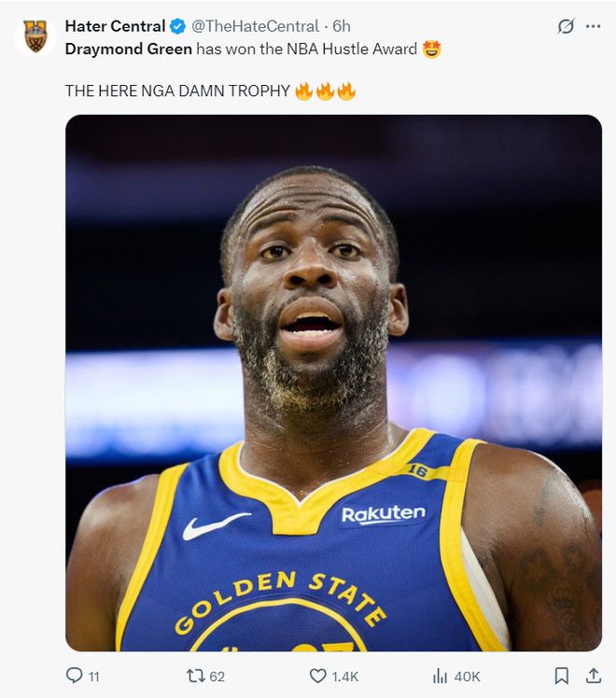Screen dimensions: 616x698
Task: Click the 62 repost count
Action: [x=217, y=677]
